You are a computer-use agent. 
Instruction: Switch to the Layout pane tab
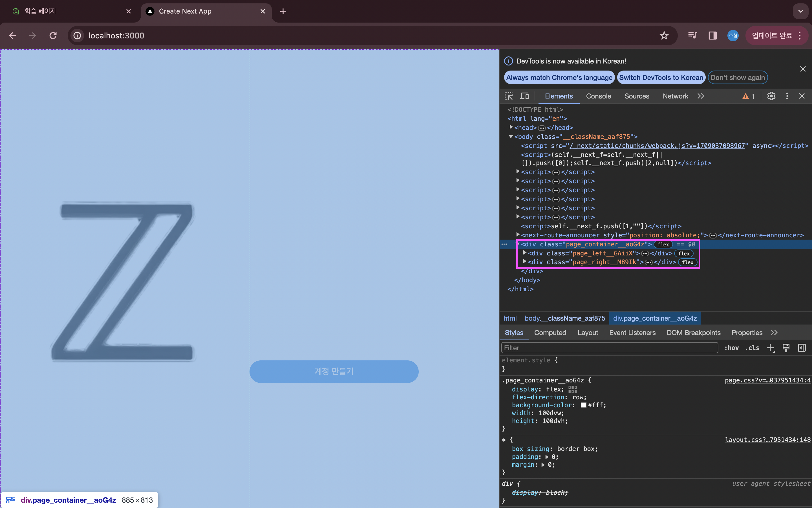point(588,333)
